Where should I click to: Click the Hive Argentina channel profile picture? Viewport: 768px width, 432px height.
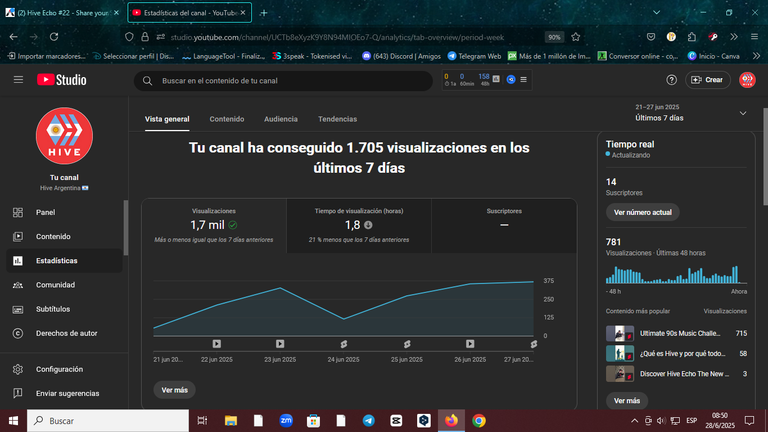click(x=64, y=136)
